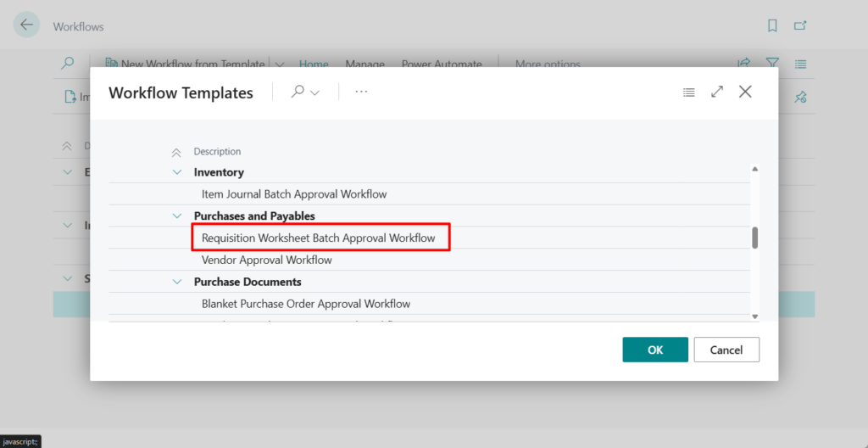This screenshot has height=448, width=868.
Task: Close the Workflow Templates dialog
Action: click(x=745, y=92)
